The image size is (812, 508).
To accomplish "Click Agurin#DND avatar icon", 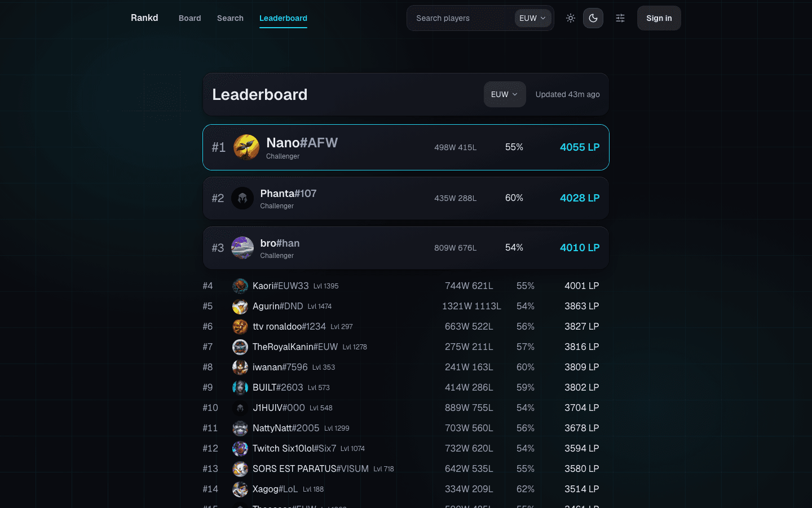I will [240, 306].
